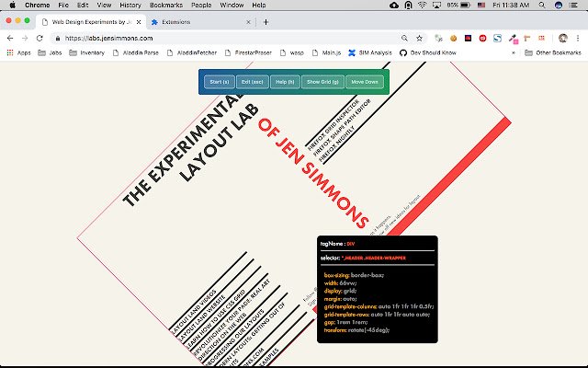Click the Move Down button
588x368 pixels.
364,82
